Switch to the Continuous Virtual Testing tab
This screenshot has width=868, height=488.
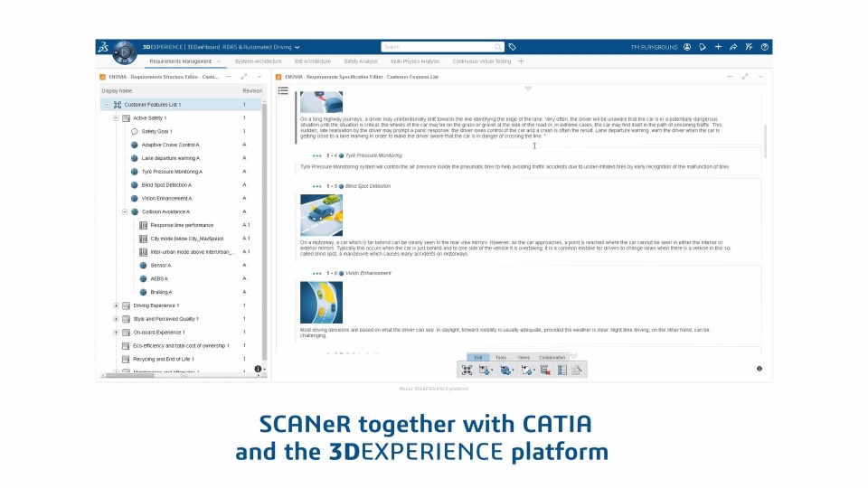point(482,61)
